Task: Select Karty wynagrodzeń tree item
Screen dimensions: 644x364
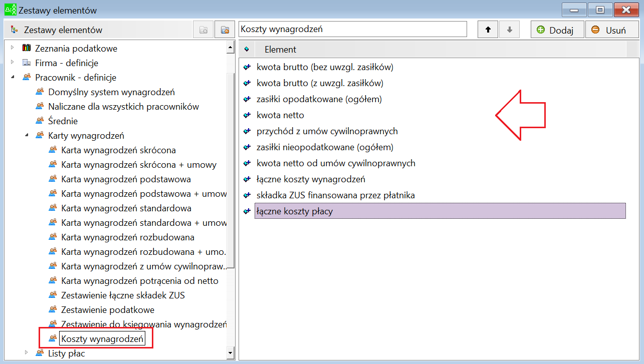Action: [86, 136]
